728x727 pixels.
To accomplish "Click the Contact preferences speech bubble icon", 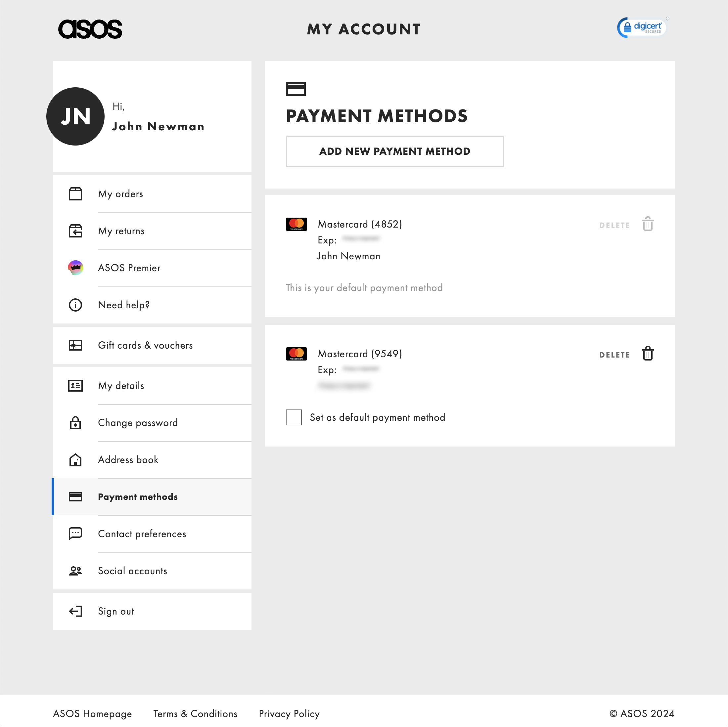I will (75, 534).
